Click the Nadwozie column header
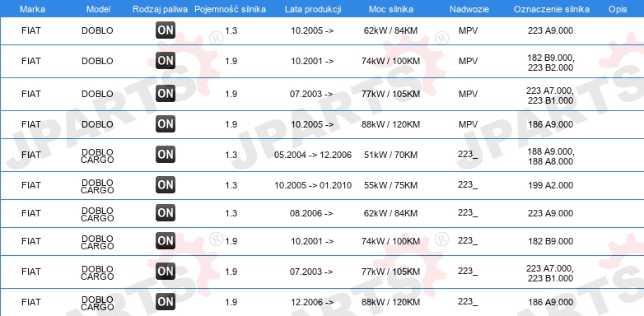The width and height of the screenshot is (644, 316). (469, 9)
